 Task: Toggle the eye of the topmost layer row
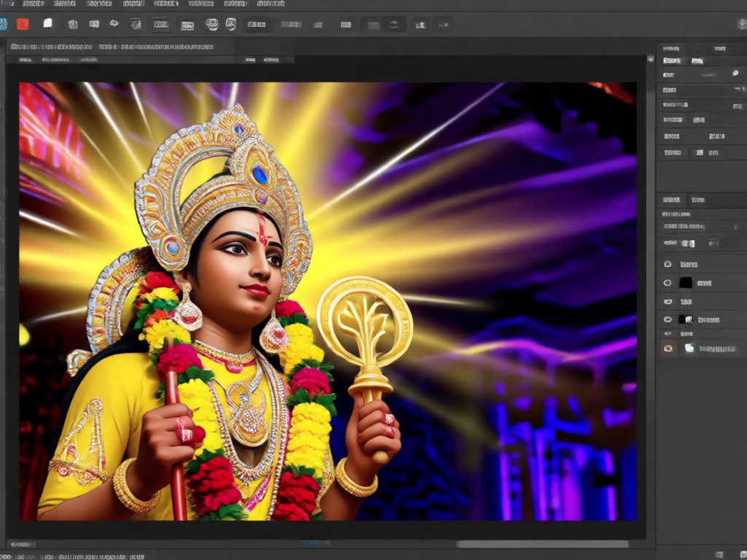(x=667, y=264)
